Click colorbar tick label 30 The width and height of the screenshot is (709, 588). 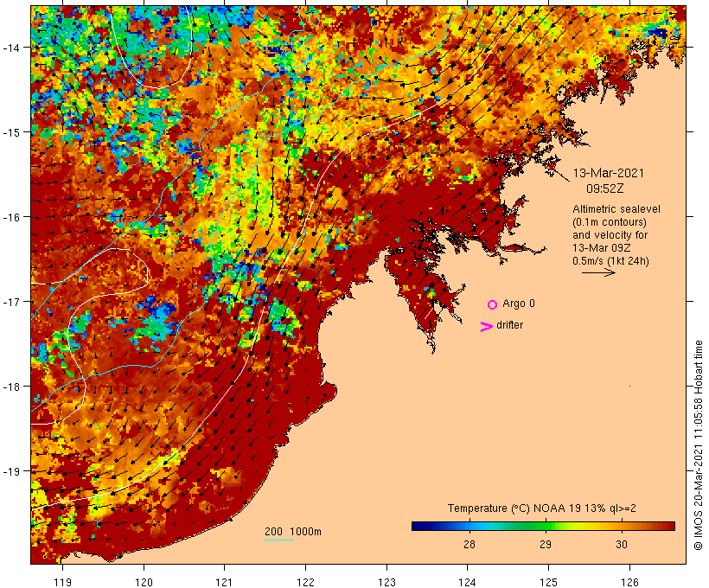pos(622,544)
